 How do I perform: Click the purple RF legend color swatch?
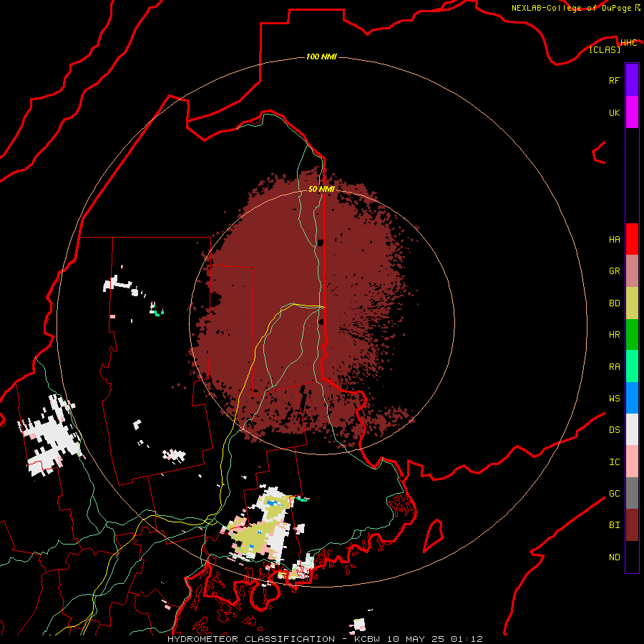click(632, 80)
